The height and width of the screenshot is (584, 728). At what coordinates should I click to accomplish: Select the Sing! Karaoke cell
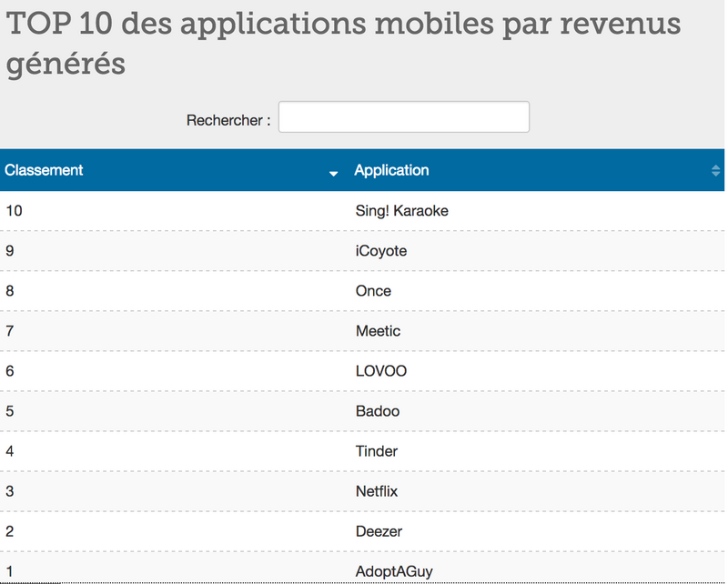click(537, 211)
